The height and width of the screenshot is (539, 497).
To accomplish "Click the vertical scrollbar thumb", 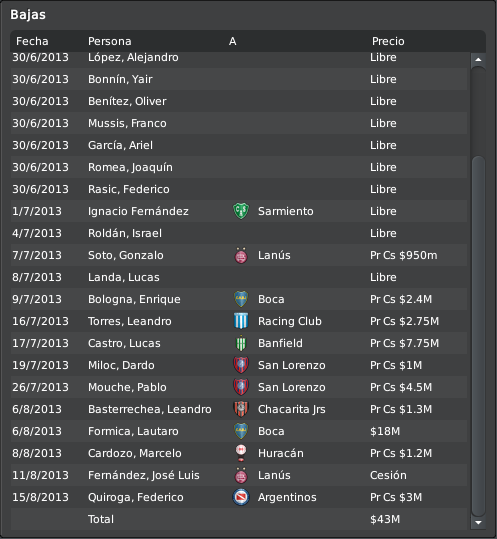I will pyautogui.click(x=478, y=336).
